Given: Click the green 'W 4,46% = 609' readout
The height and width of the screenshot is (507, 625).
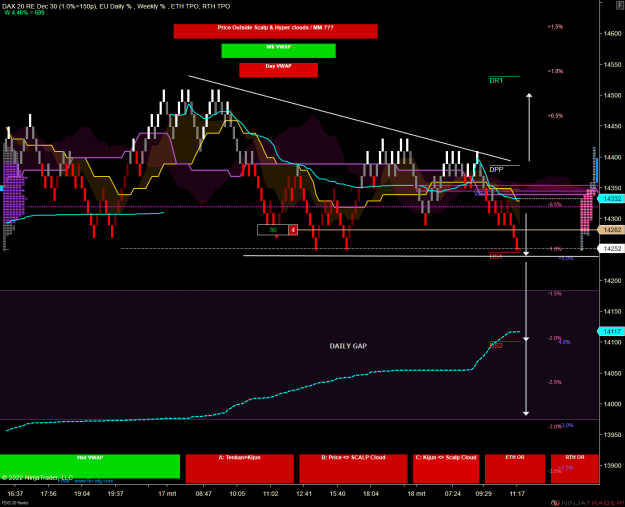Looking at the screenshot, I should 25,13.
